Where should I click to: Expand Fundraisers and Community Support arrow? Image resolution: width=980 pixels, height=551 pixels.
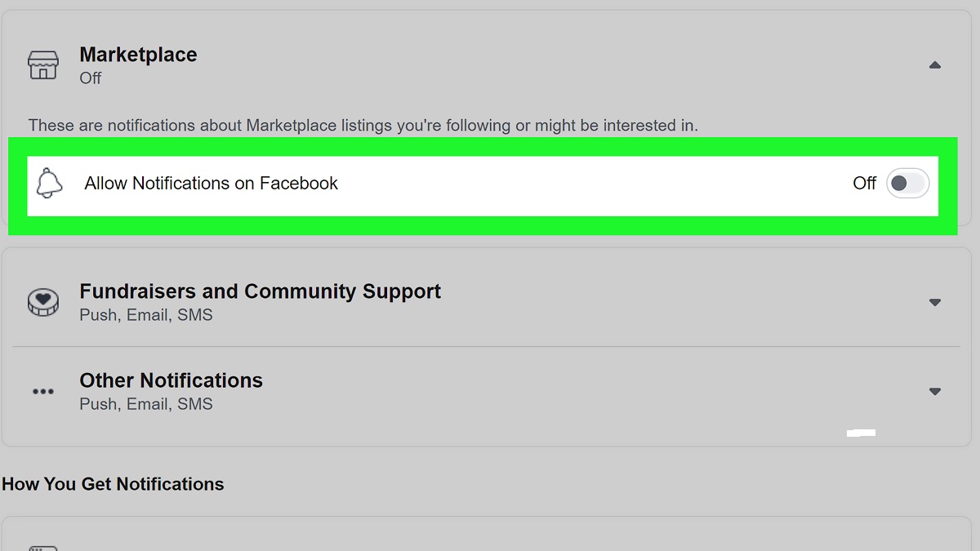pos(935,302)
